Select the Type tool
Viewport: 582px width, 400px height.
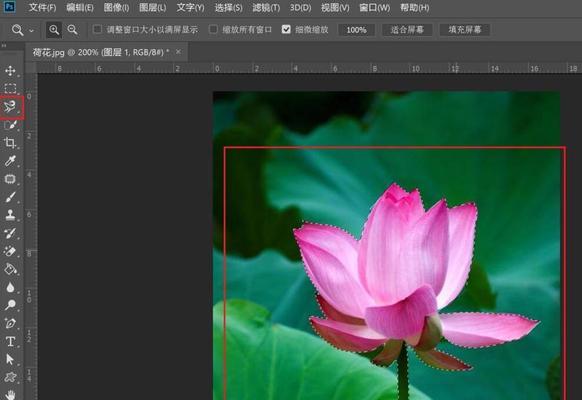pos(10,341)
